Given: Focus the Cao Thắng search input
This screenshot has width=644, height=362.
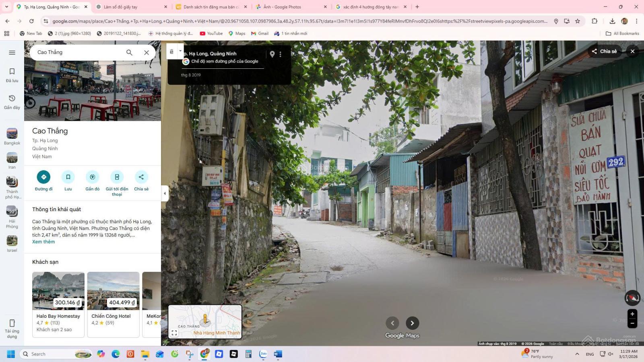Looking at the screenshot, I should 78,52.
